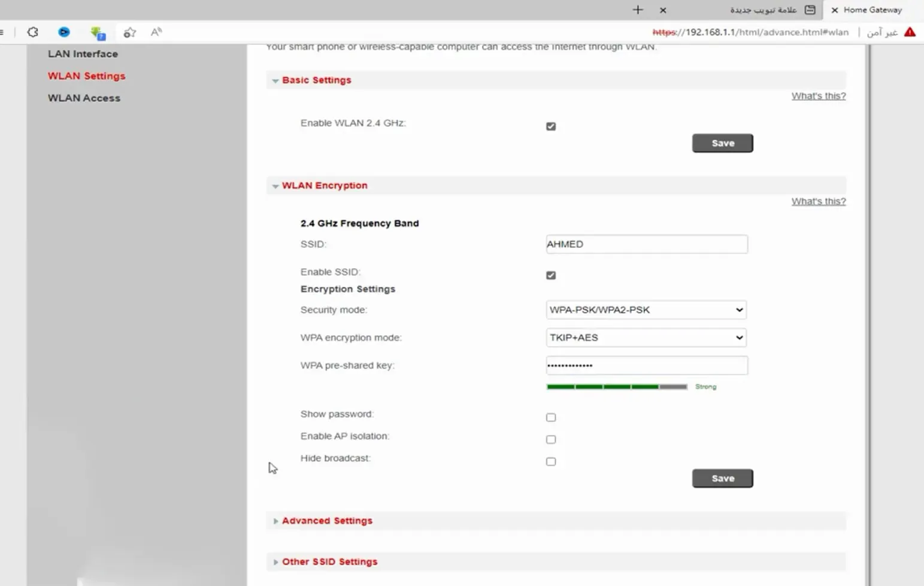Click the green download manager extension icon
Viewport: 924px width, 586px height.
coord(98,33)
